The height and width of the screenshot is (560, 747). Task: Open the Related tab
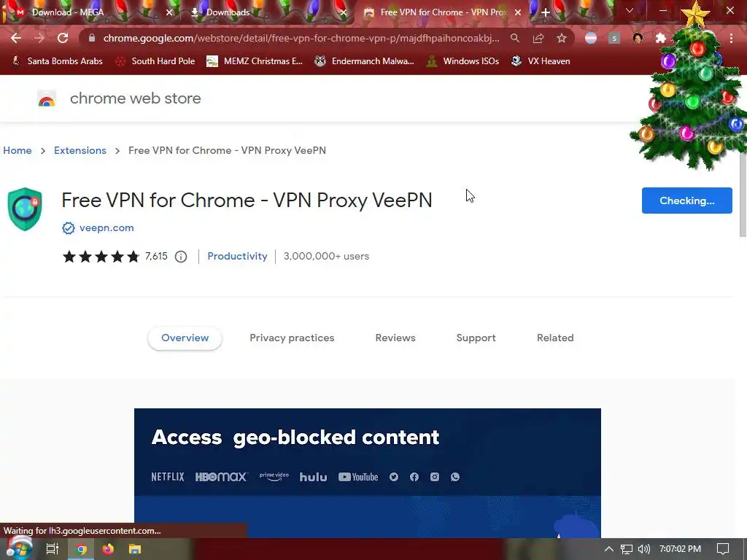coord(555,338)
